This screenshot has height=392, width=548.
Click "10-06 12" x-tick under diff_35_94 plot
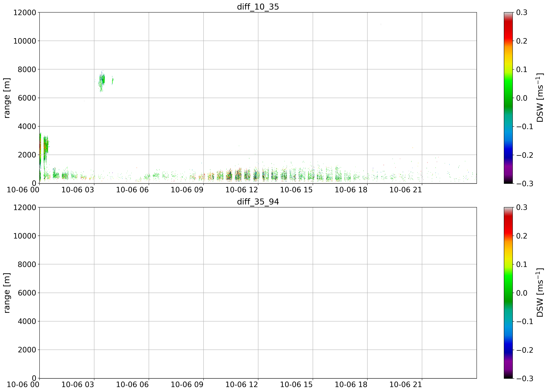point(242,385)
